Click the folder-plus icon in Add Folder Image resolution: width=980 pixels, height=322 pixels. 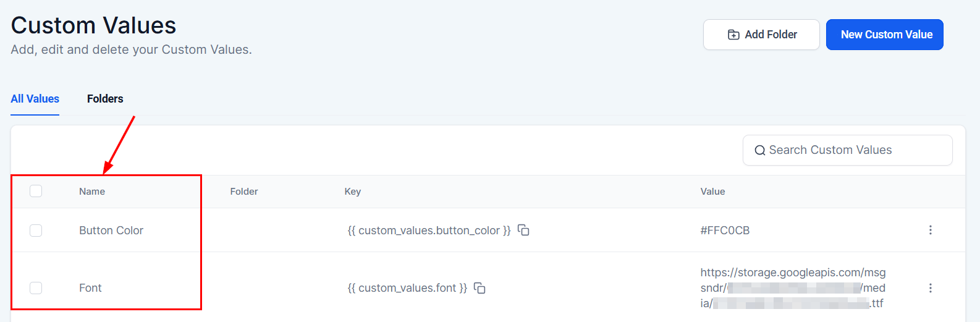[733, 35]
